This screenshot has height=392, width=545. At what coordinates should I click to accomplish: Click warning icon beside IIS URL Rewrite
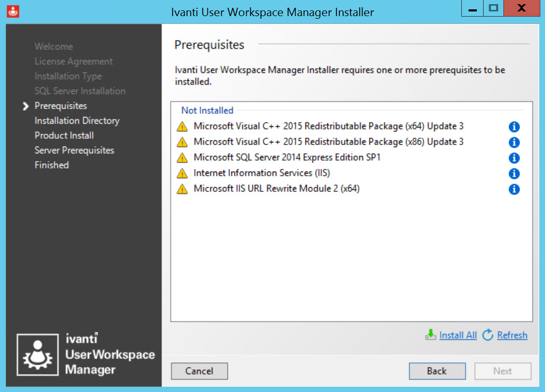(x=182, y=189)
